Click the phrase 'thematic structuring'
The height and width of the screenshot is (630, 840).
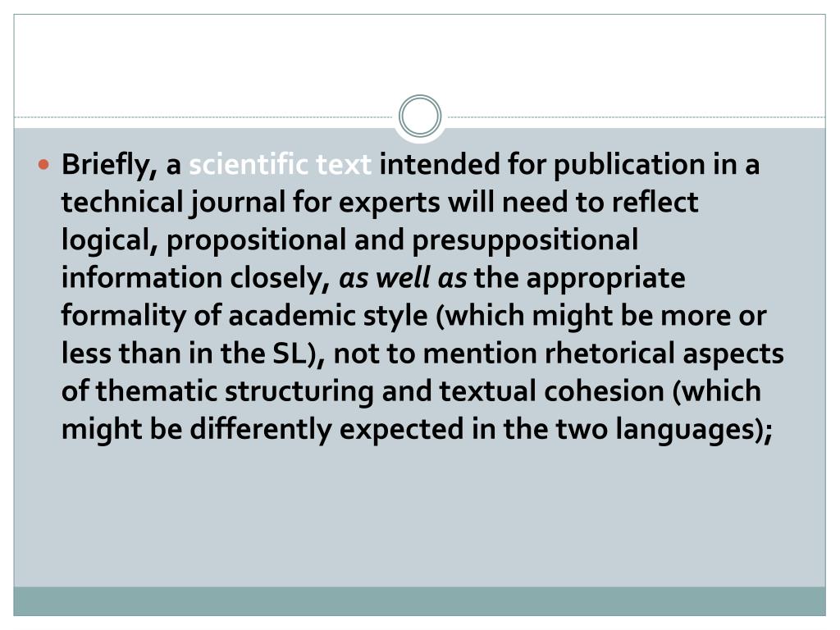click(x=235, y=392)
